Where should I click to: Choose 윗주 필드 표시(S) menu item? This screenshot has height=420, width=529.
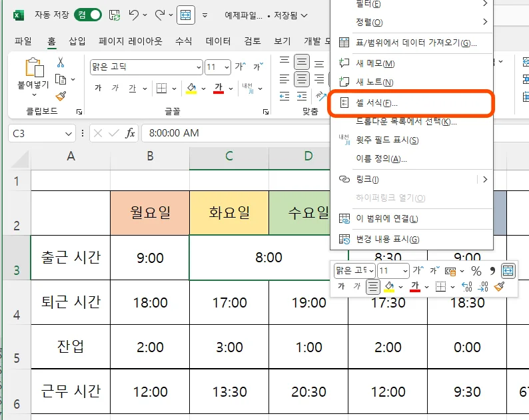(x=411, y=140)
